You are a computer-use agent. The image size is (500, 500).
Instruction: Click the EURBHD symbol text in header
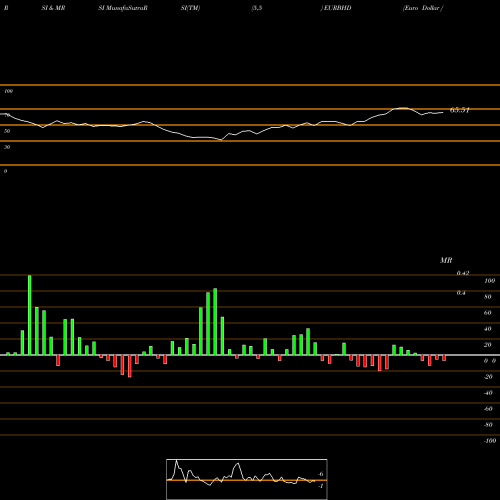pos(337,8)
